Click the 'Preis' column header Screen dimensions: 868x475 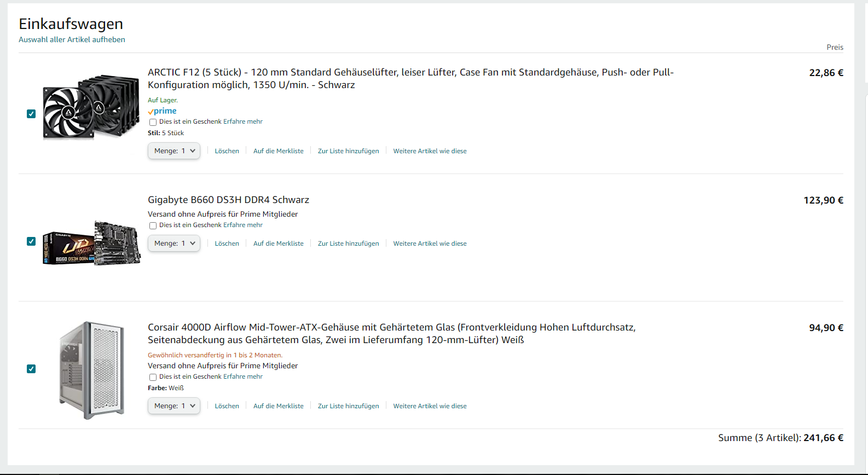(835, 47)
